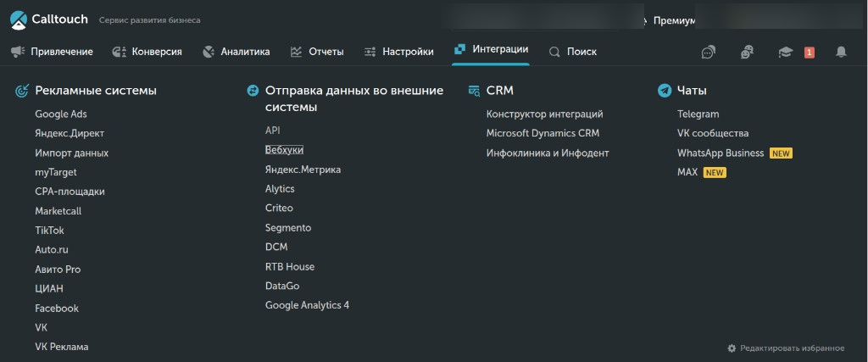Image resolution: width=868 pixels, height=362 pixels.
Task: Open Alytics integration
Action: pos(280,189)
